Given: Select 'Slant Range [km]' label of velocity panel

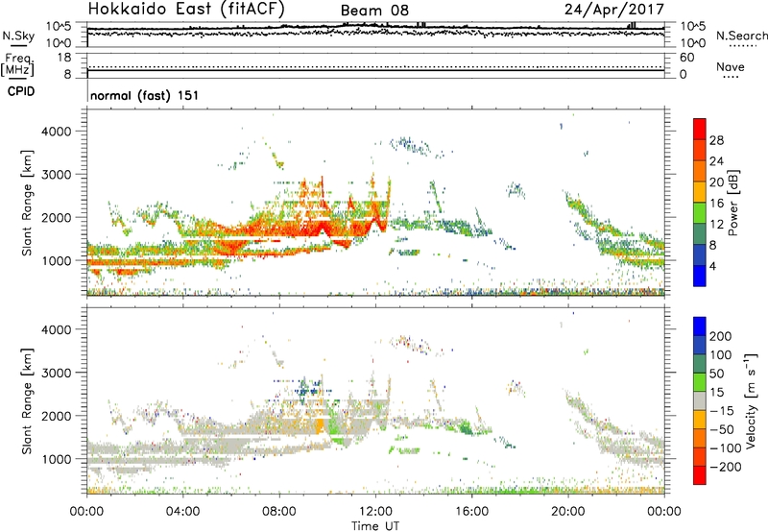Looking at the screenshot, I should [27, 401].
